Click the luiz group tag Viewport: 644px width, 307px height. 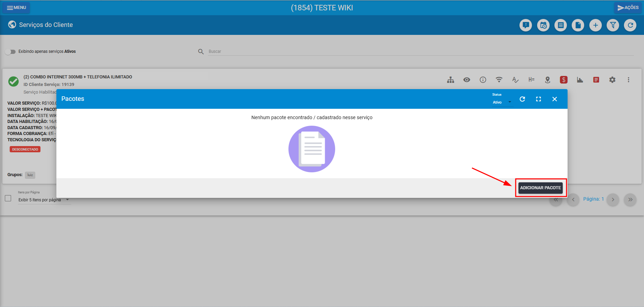[x=30, y=175]
